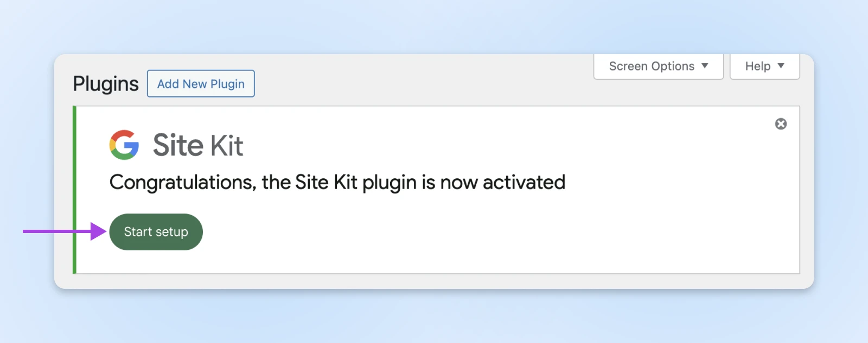
Task: Click the word 'activated' in the notice
Action: point(524,183)
